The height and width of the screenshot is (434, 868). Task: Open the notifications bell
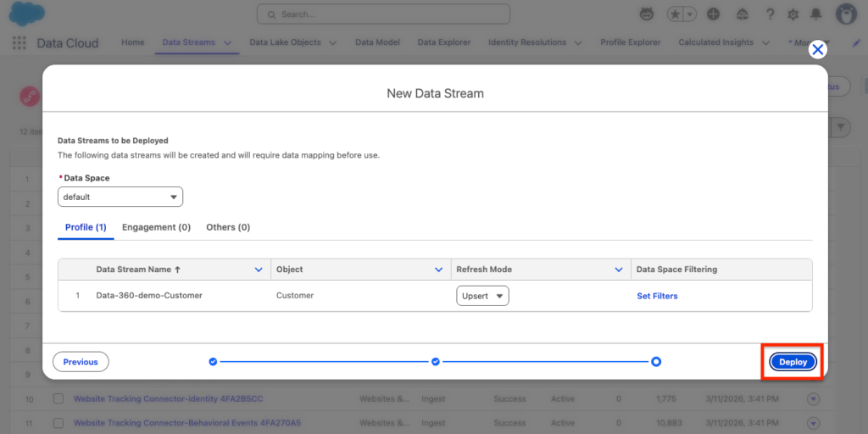click(x=815, y=14)
